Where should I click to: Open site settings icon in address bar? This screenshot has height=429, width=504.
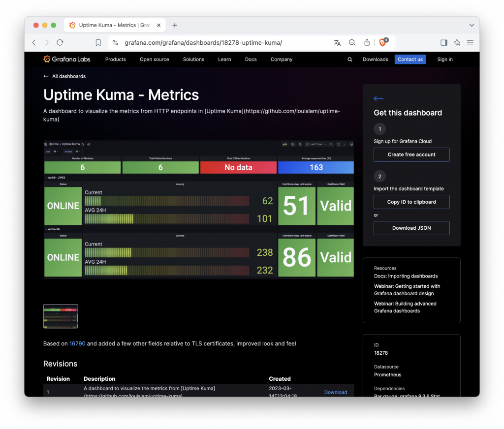tap(115, 42)
